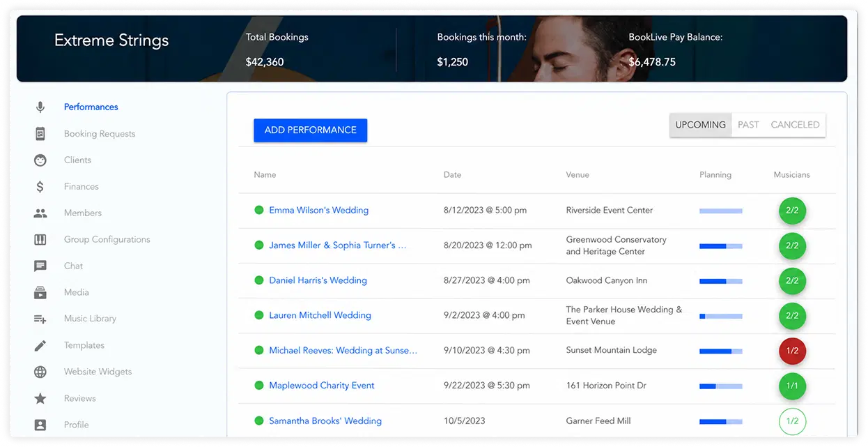Open Maplewood Charity Event link
868x447 pixels.
pos(322,386)
